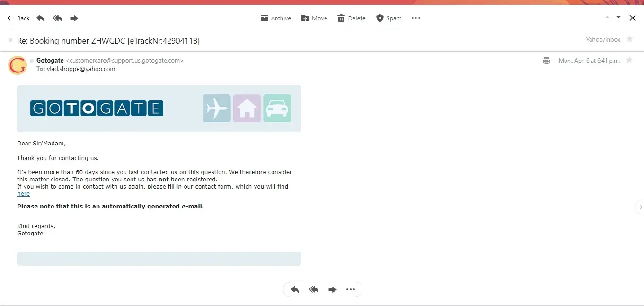Open the contact form 'here' link
Viewport: 644px width, 306px height.
[x=23, y=194]
